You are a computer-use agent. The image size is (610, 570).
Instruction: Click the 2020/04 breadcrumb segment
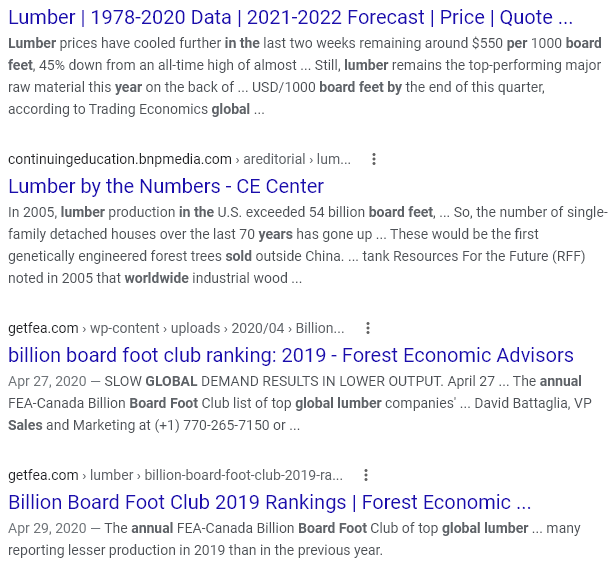258,328
